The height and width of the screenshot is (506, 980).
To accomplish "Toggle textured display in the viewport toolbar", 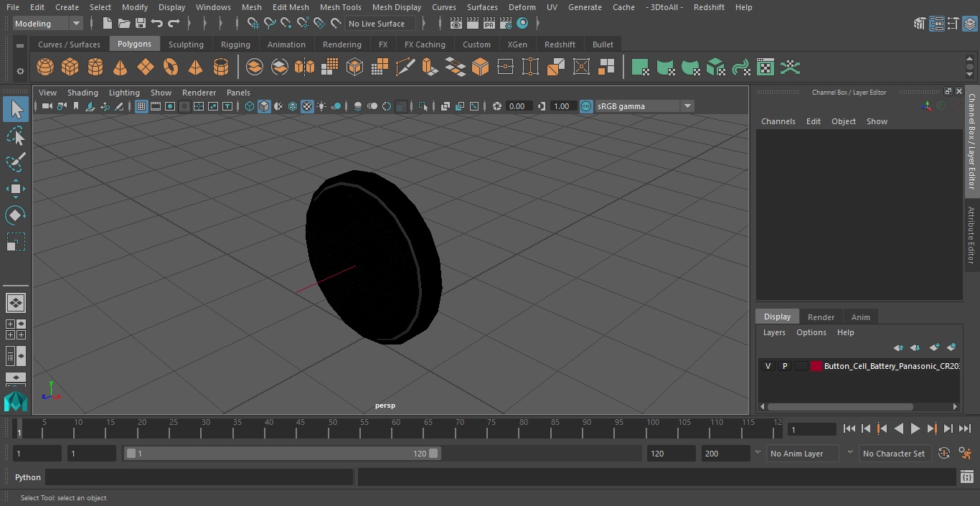I will tap(307, 106).
